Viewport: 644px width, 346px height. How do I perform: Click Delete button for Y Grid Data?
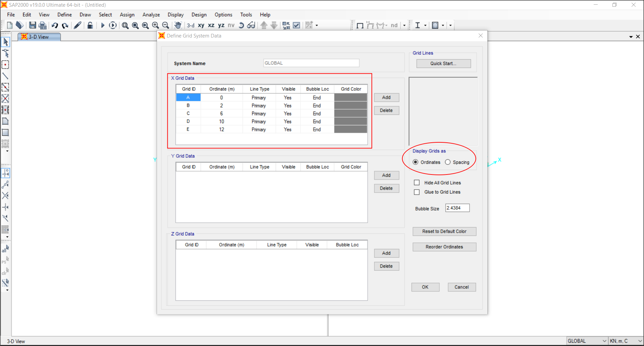386,188
